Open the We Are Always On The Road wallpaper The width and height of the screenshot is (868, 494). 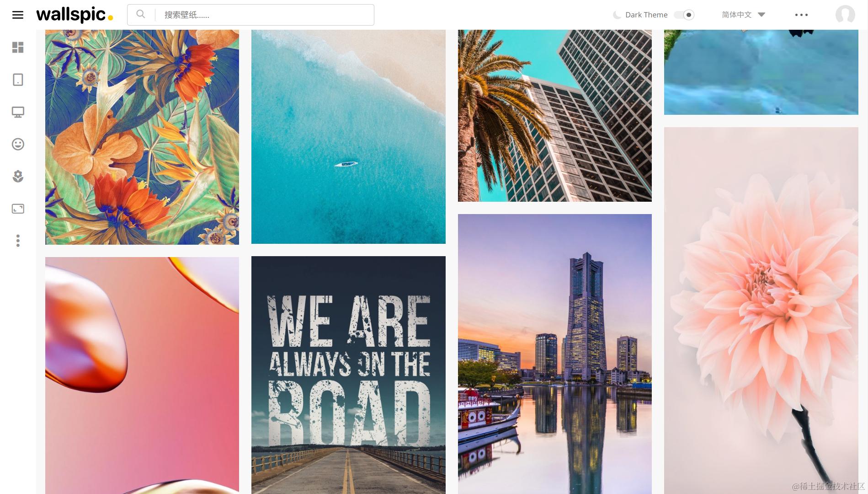[348, 375]
